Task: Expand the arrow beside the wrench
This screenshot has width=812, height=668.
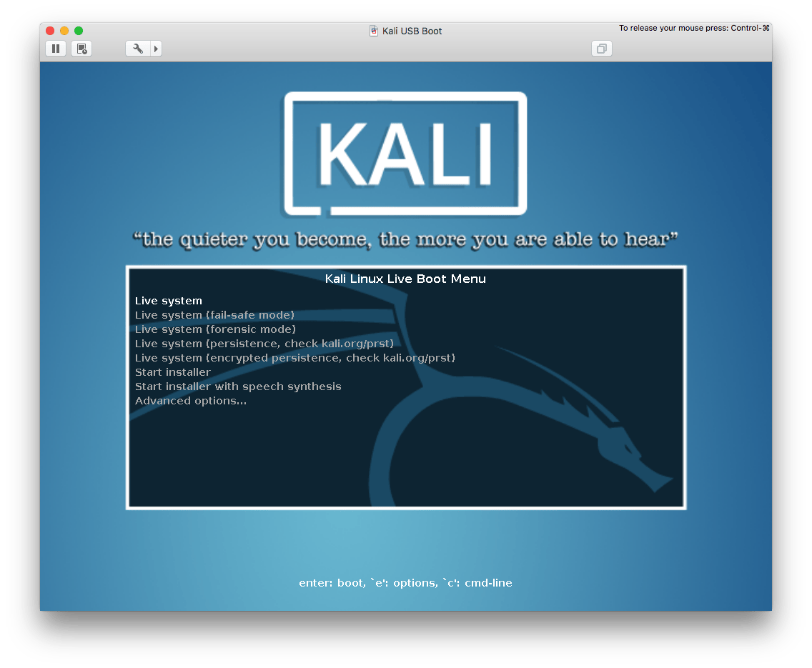Action: tap(157, 49)
